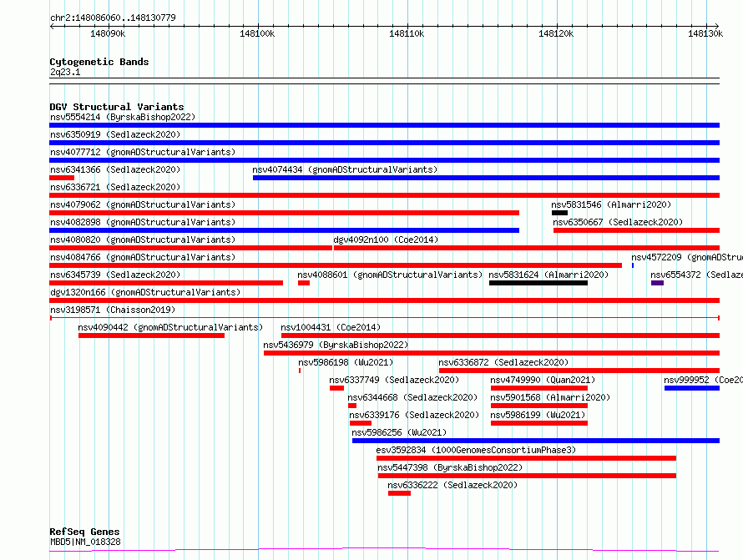Open the nsv4074434 (gnomADStructuralVariants) variant label

pyautogui.click(x=345, y=169)
